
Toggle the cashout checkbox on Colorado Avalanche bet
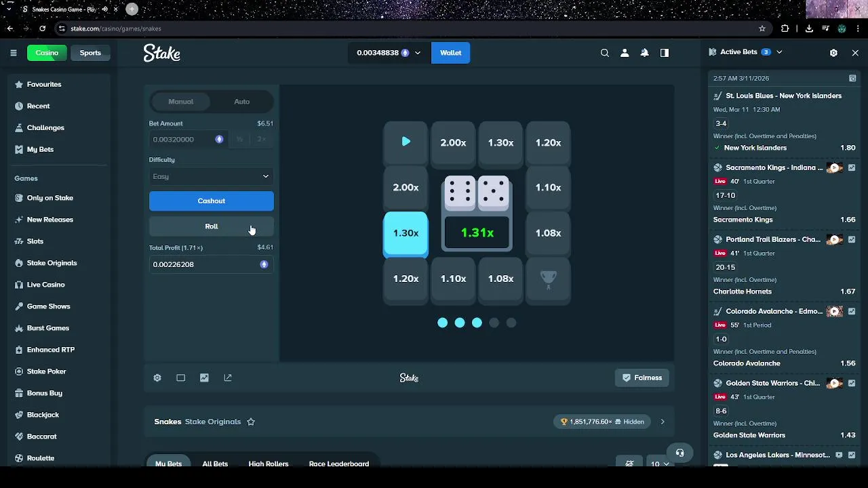click(852, 312)
